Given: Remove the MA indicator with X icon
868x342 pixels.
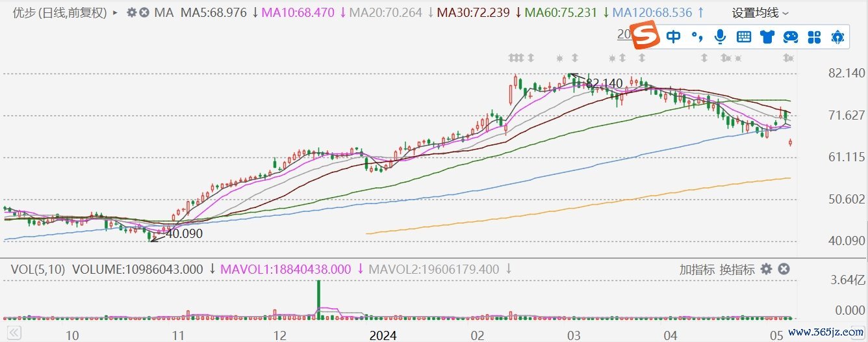Looking at the screenshot, I should (144, 12).
